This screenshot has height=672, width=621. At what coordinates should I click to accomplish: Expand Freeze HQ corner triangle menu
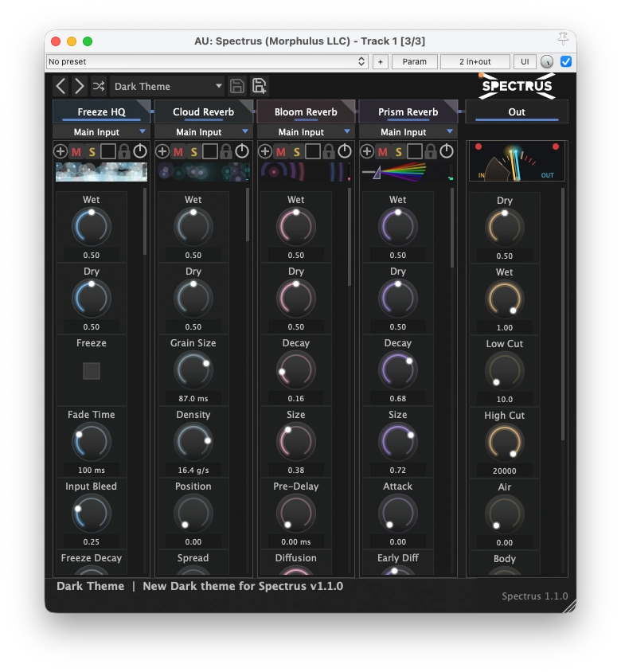145,105
